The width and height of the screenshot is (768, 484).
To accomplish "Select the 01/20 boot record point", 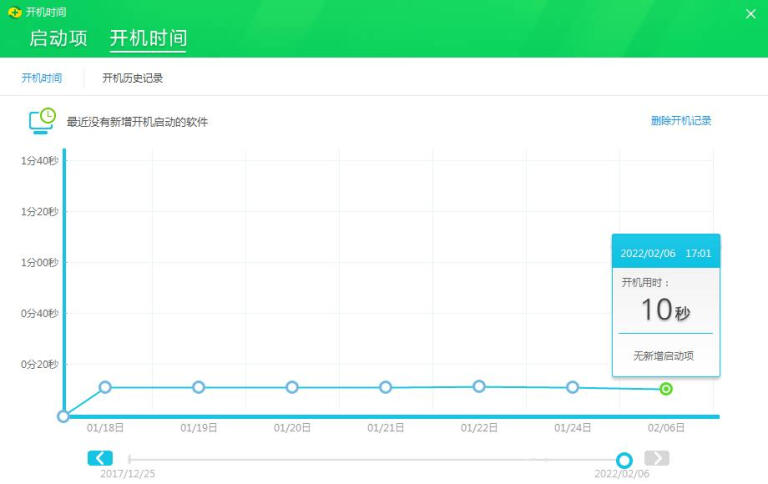I will click(x=292, y=387).
